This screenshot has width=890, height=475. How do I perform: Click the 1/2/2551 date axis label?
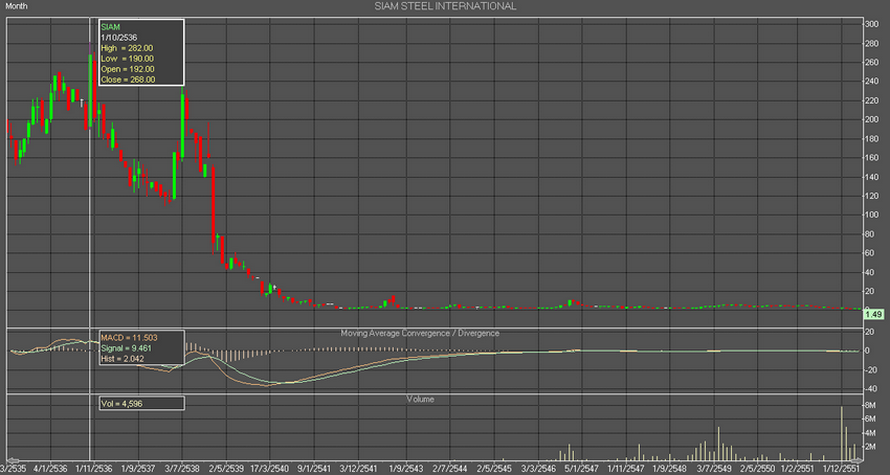point(798,469)
